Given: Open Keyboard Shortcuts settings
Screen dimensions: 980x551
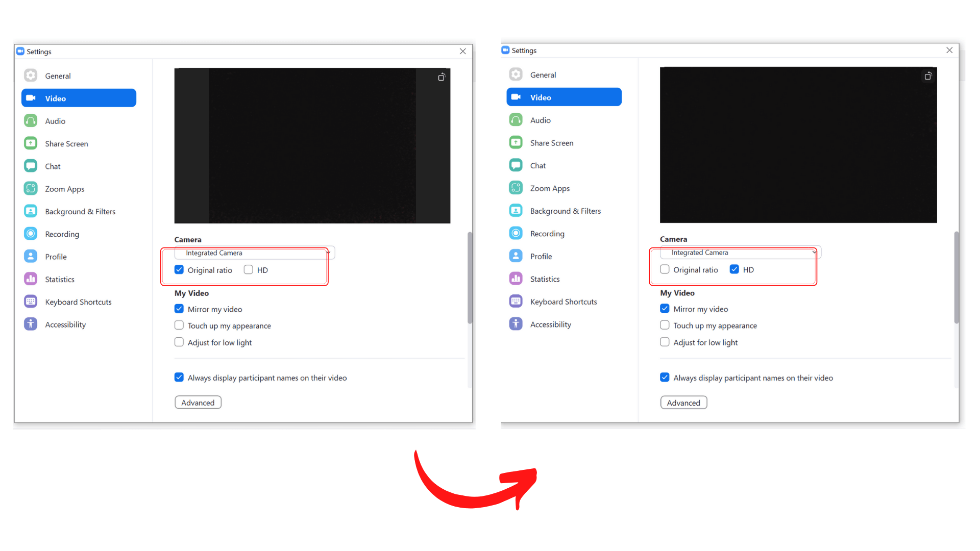Looking at the screenshot, I should pos(31,302).
